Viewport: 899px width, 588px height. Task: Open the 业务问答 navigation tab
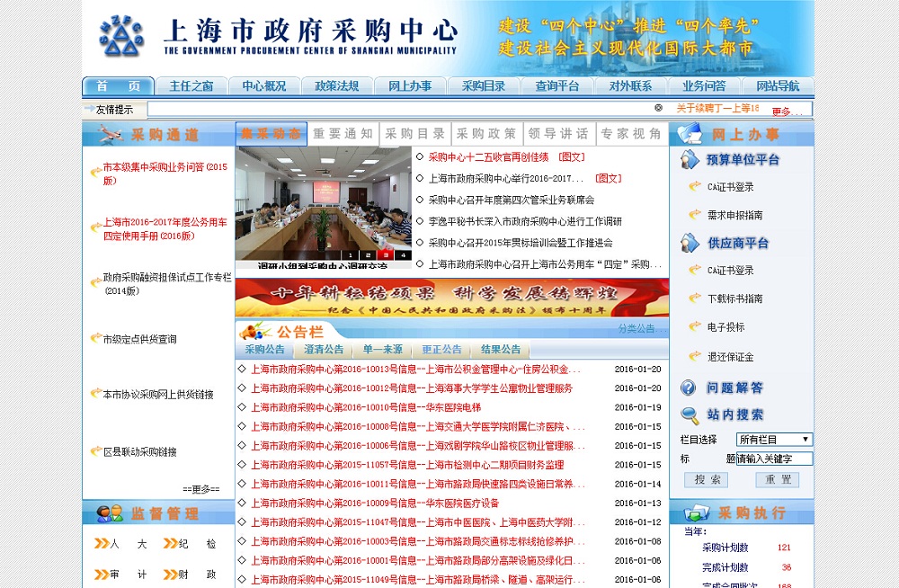[x=704, y=86]
